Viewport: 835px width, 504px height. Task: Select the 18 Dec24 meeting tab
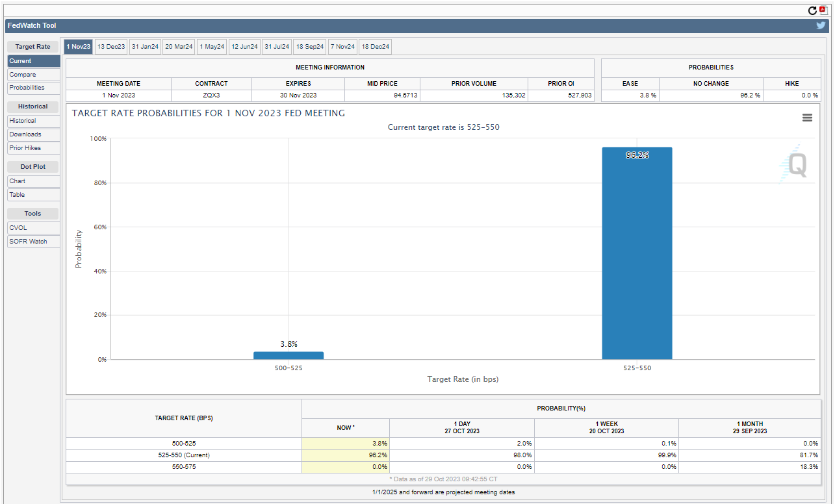tap(375, 47)
